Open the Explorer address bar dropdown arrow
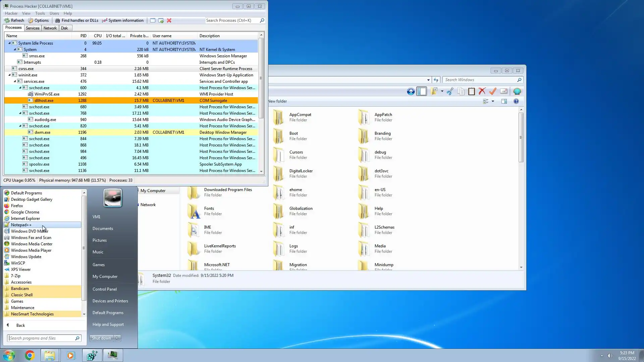 pos(428,80)
